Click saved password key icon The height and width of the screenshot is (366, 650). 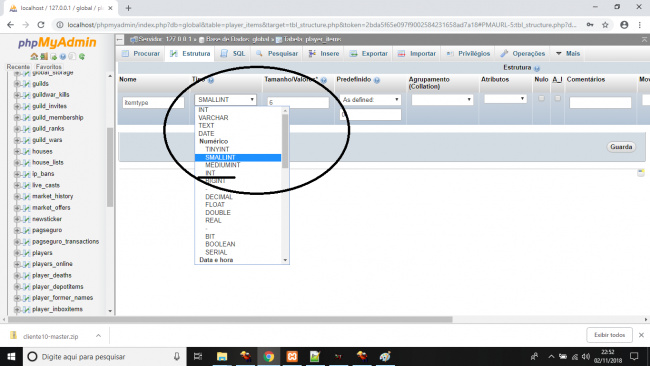(x=589, y=25)
